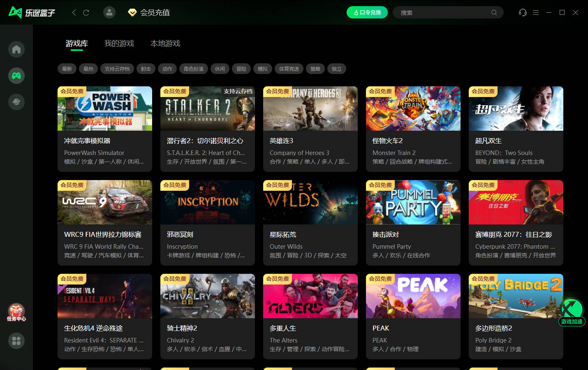Focus the 搜索 search field
Screen dimensions: 588x370
point(448,12)
